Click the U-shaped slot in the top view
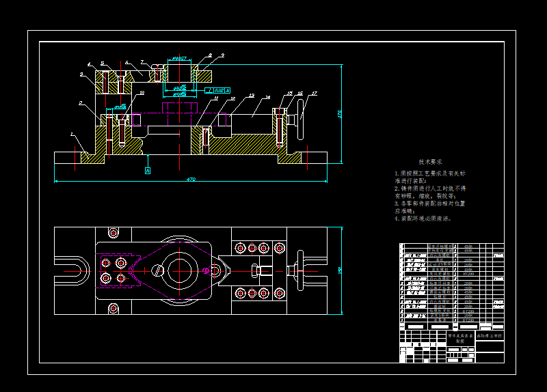This screenshot has height=392, width=547. 72,270
